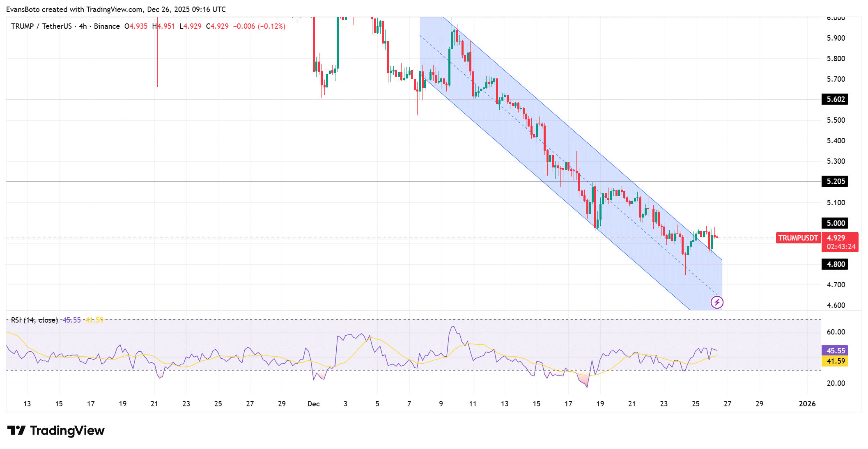Select the 5.205 horizontal line price label
868x449 pixels.
835,181
